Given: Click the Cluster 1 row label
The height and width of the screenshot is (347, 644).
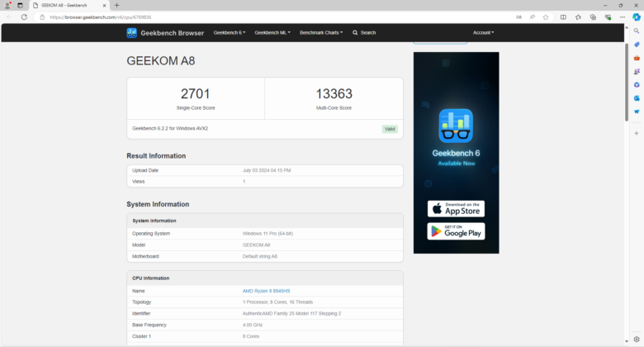Looking at the screenshot, I should click(x=141, y=336).
